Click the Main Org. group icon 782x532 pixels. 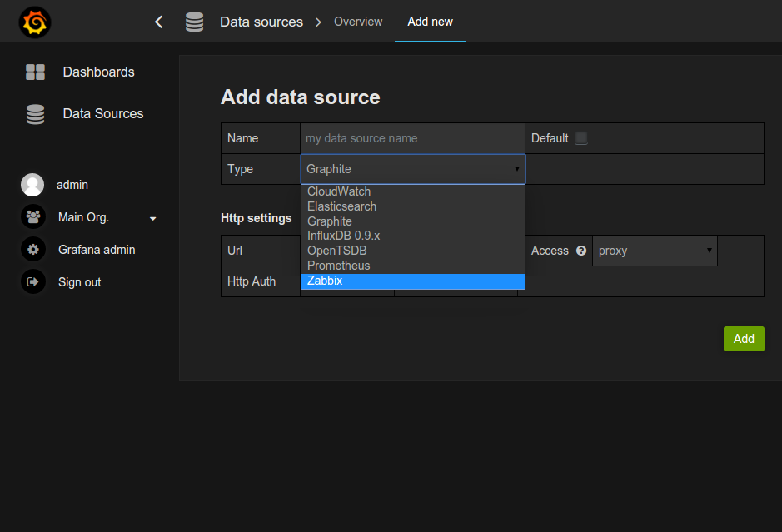(x=33, y=217)
